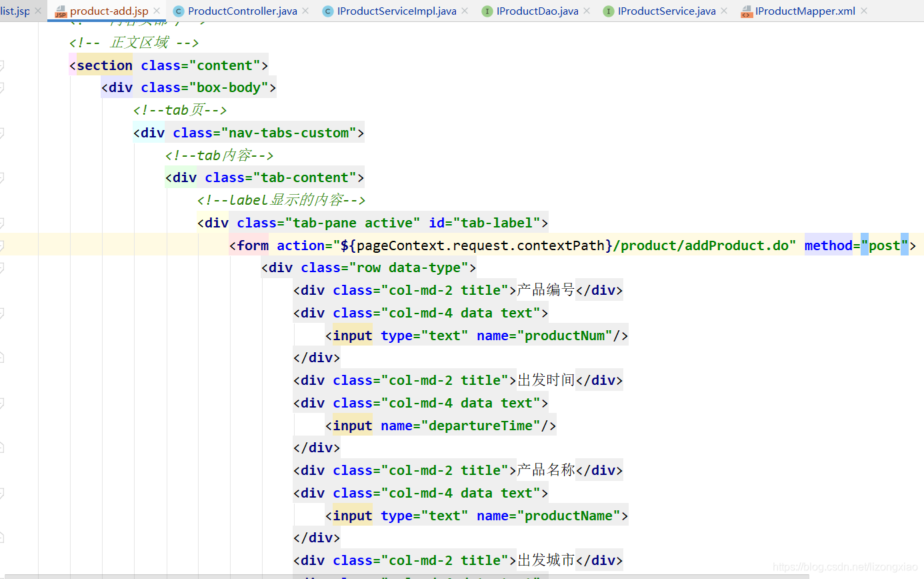
Task: Click the interface icon on IProductDao.java tab
Action: (x=487, y=11)
